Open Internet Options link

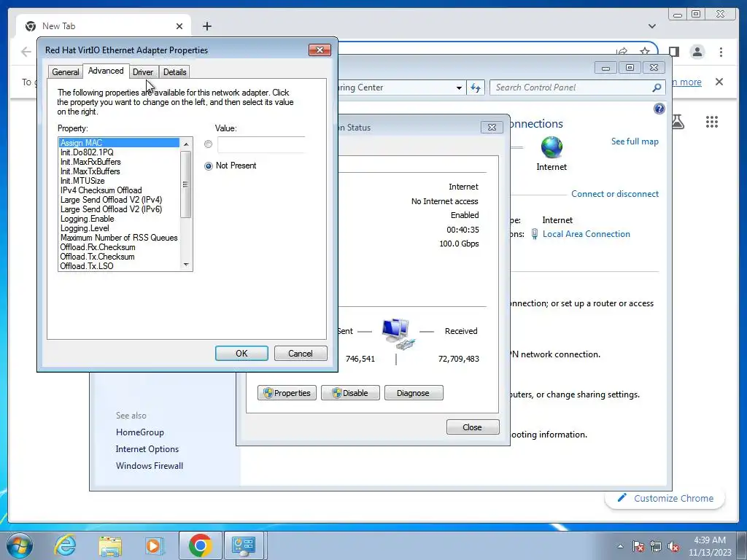pyautogui.click(x=147, y=449)
